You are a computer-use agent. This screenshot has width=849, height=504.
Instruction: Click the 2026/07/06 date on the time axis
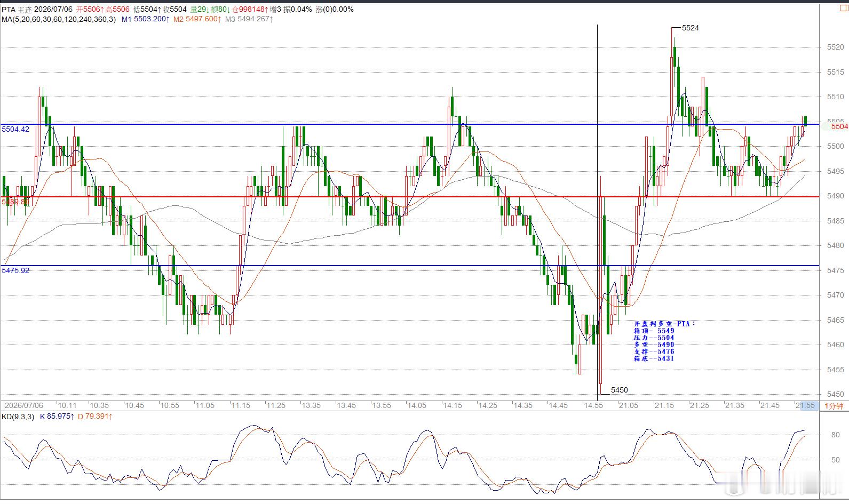tap(24, 405)
